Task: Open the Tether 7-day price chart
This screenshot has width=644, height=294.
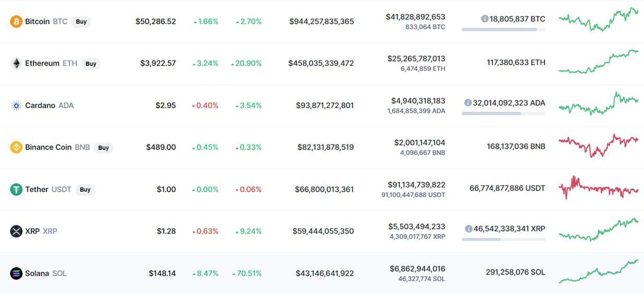Action: tap(598, 189)
